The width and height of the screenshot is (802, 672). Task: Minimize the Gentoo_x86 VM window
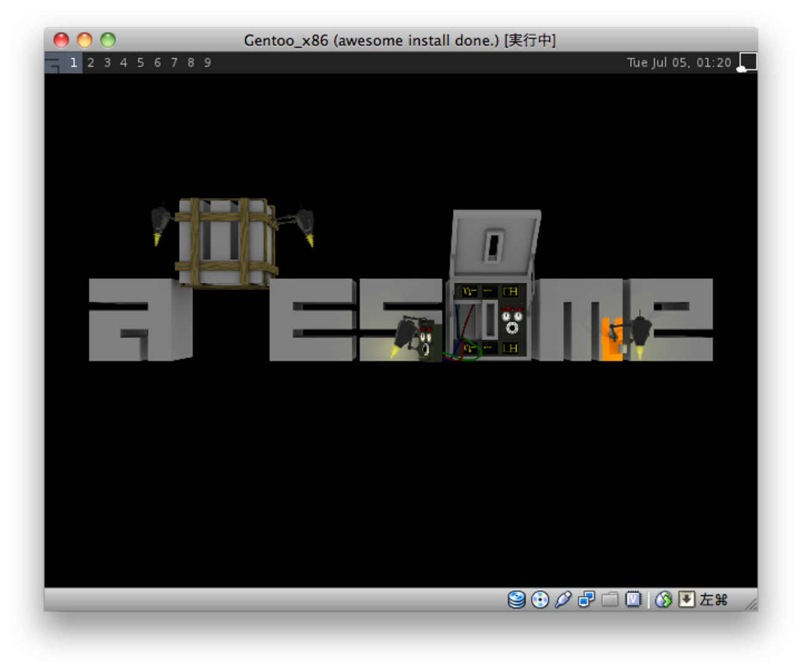click(85, 40)
